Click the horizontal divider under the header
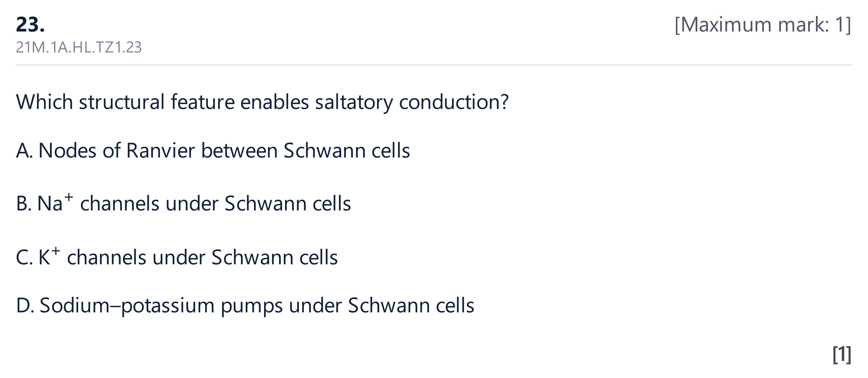868x378 pixels. click(434, 65)
